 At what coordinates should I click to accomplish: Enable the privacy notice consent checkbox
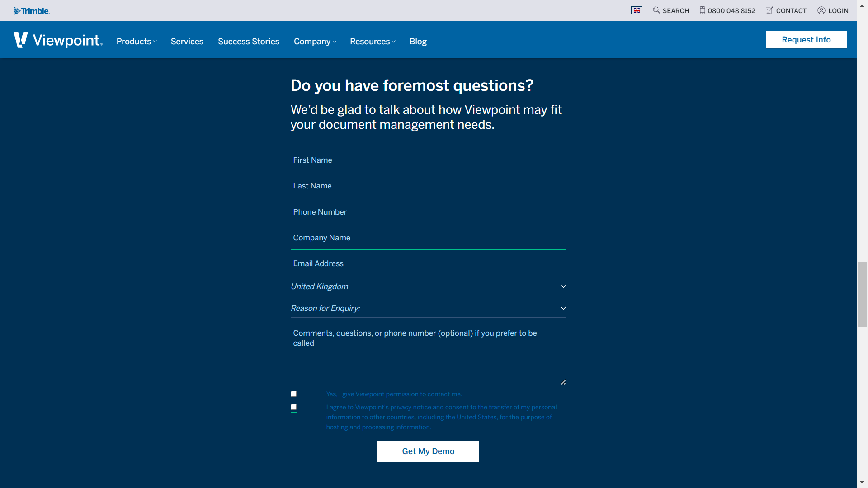(x=293, y=407)
